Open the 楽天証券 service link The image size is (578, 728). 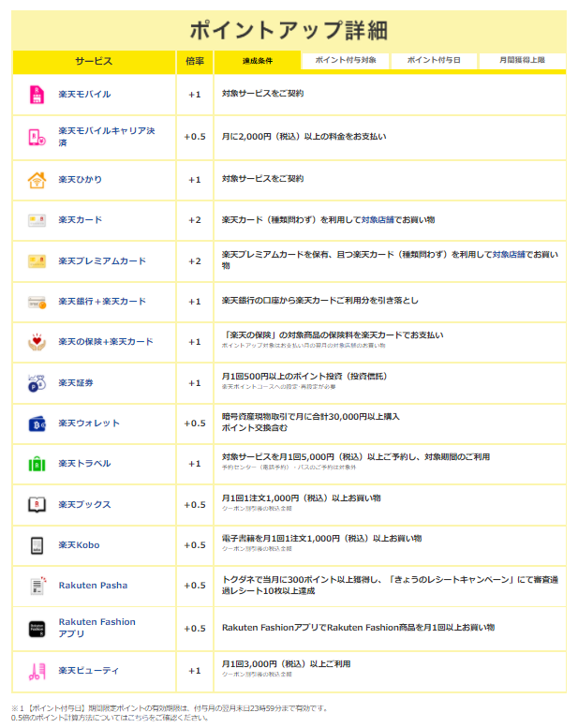pos(76,383)
